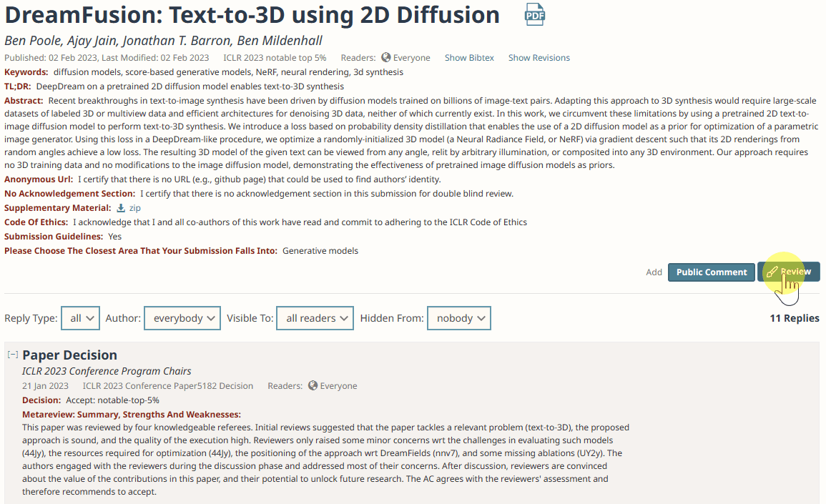This screenshot has width=826, height=504.
Task: Click the Show Revisions link
Action: (539, 58)
